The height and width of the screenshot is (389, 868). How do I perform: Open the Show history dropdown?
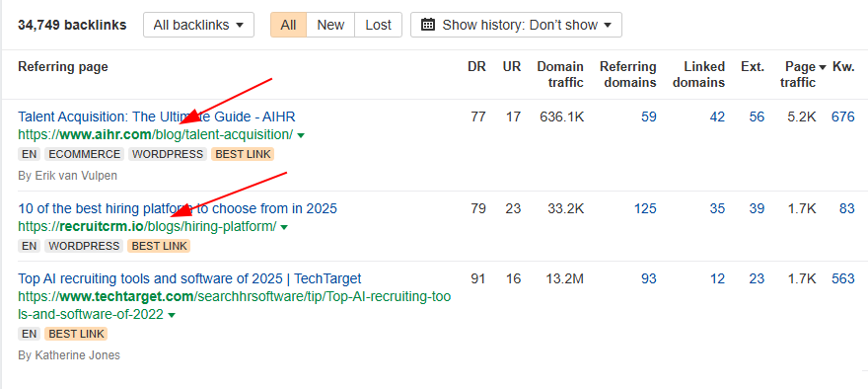point(516,25)
